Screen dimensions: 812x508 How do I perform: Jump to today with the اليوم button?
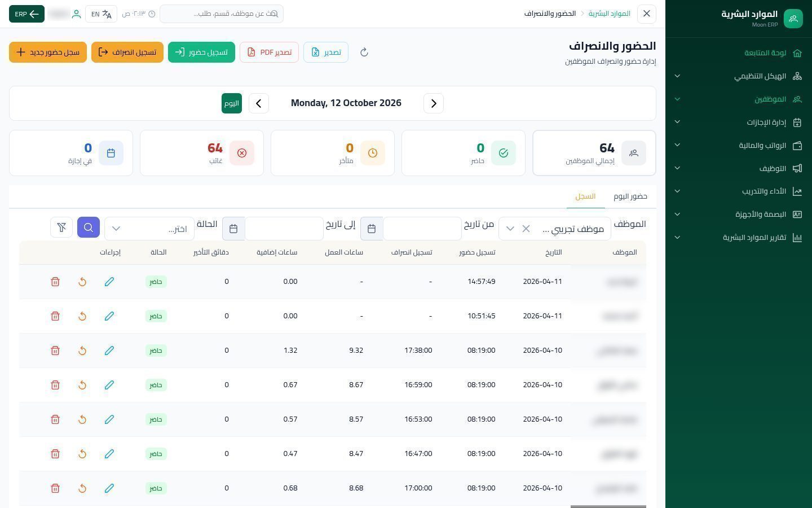click(232, 103)
